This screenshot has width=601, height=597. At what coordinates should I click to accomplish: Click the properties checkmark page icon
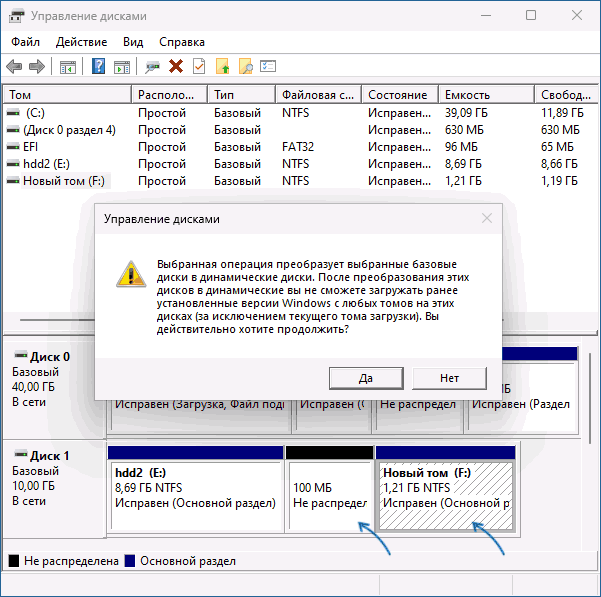point(199,66)
